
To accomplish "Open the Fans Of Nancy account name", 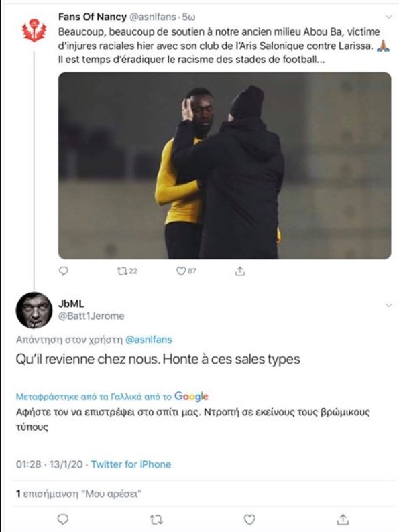I will click(92, 17).
